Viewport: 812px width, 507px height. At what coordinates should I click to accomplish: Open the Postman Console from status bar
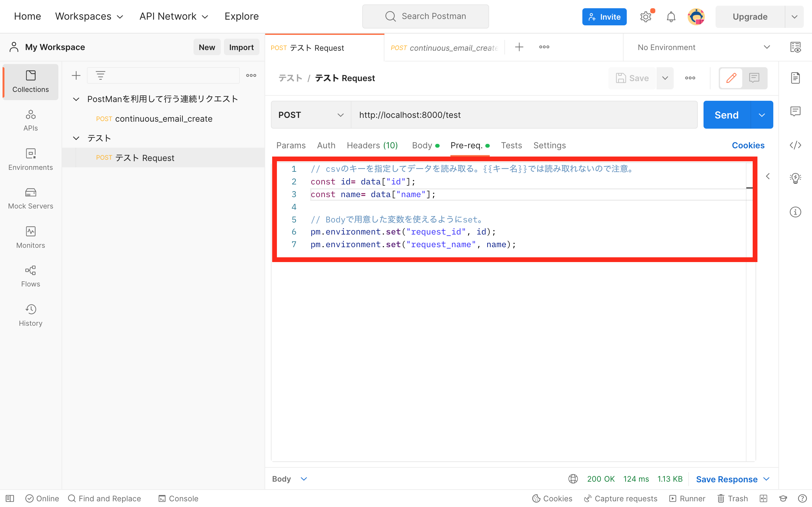(x=178, y=498)
